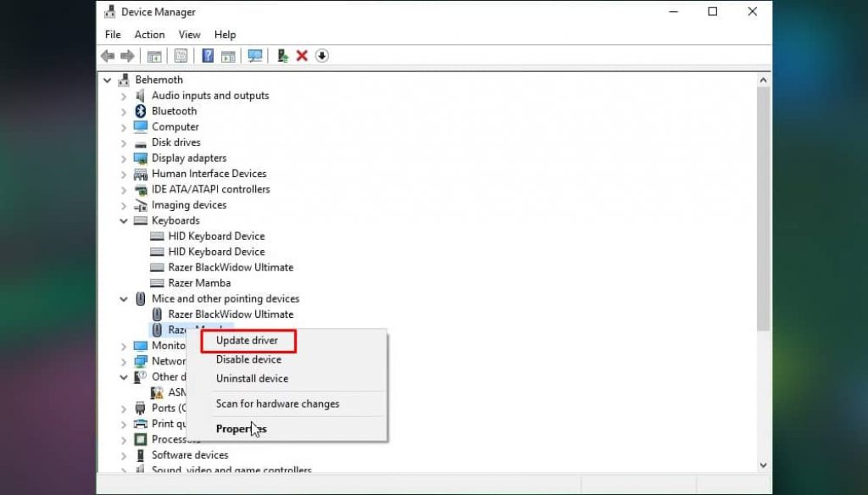Viewport: 868px width, 495px height.
Task: Expand the Computer category
Action: [124, 127]
